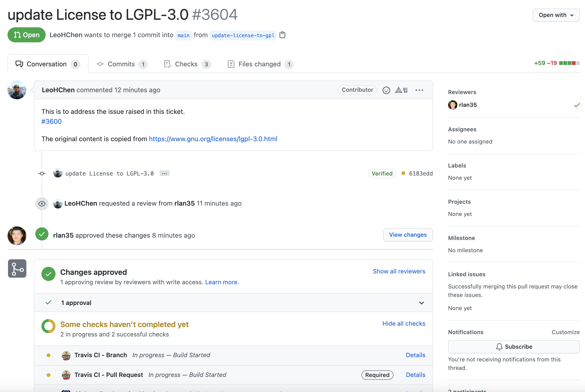Image resolution: width=585 pixels, height=392 pixels.
Task: Copy branch name with clipboard icon
Action: 282,35
